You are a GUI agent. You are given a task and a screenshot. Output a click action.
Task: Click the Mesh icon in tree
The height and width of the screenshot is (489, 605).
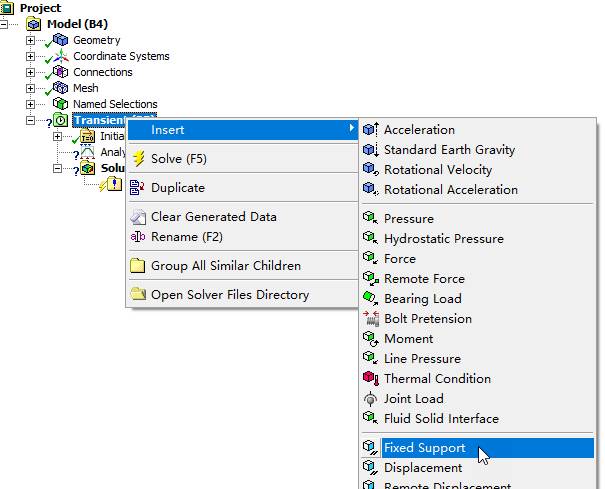click(61, 88)
